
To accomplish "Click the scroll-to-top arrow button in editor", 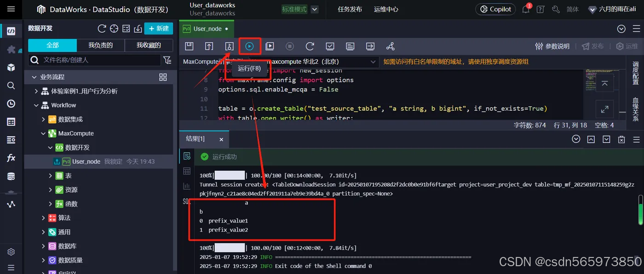I will click(x=604, y=83).
